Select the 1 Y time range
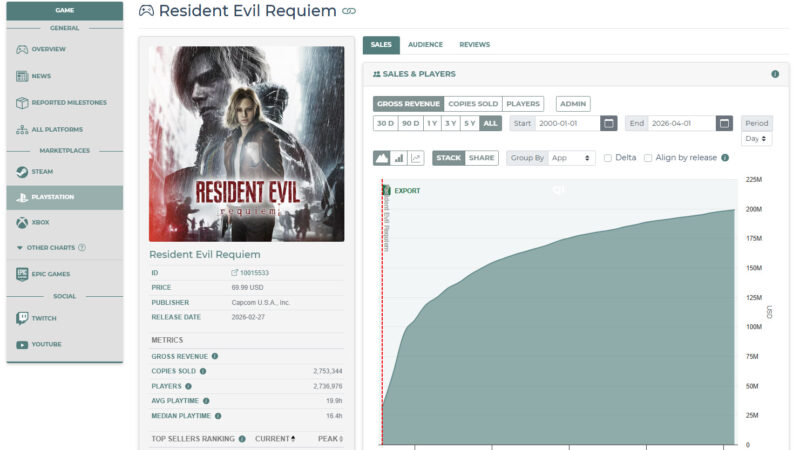 pos(432,123)
